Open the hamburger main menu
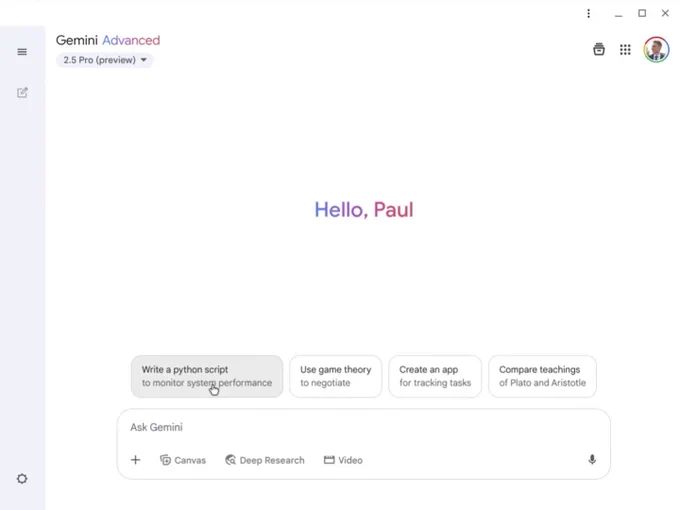Screen dimensions: 680x510 click(x=22, y=52)
